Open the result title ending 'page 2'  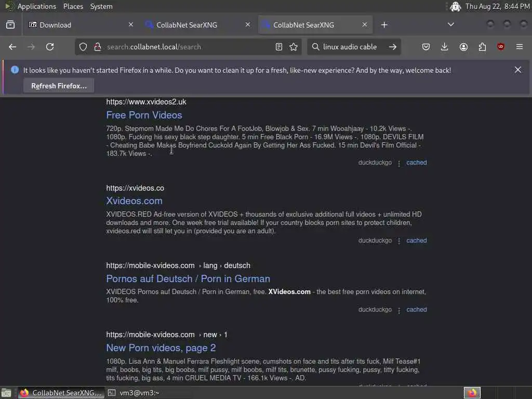tap(161, 348)
